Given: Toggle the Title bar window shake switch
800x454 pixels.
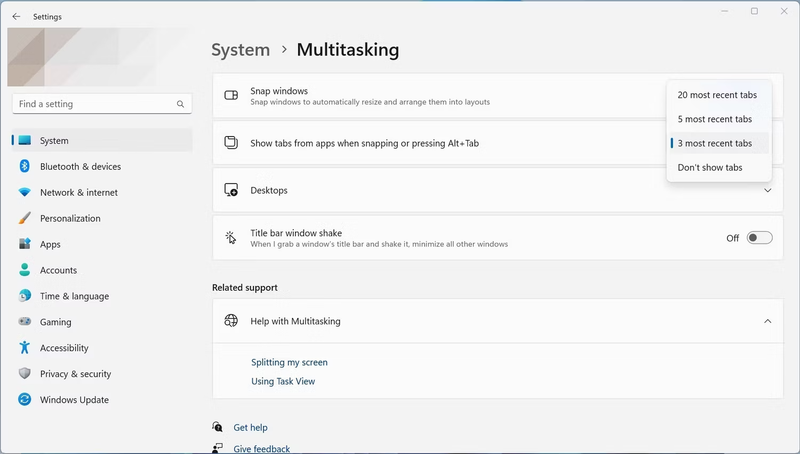Looking at the screenshot, I should (759, 238).
